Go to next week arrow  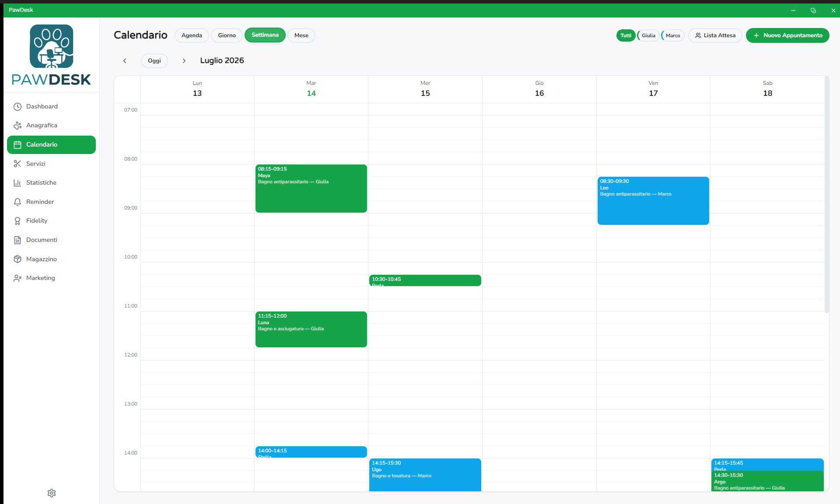click(x=184, y=61)
